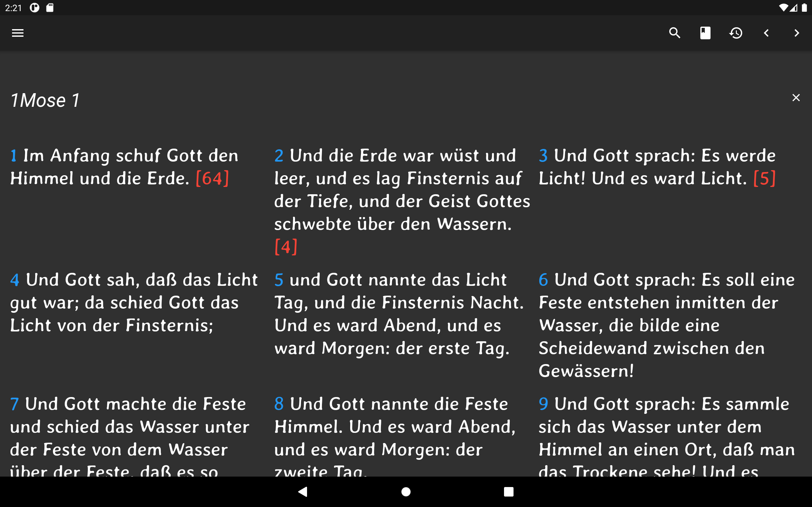
Task: Open reading history clock icon
Action: coord(736,33)
